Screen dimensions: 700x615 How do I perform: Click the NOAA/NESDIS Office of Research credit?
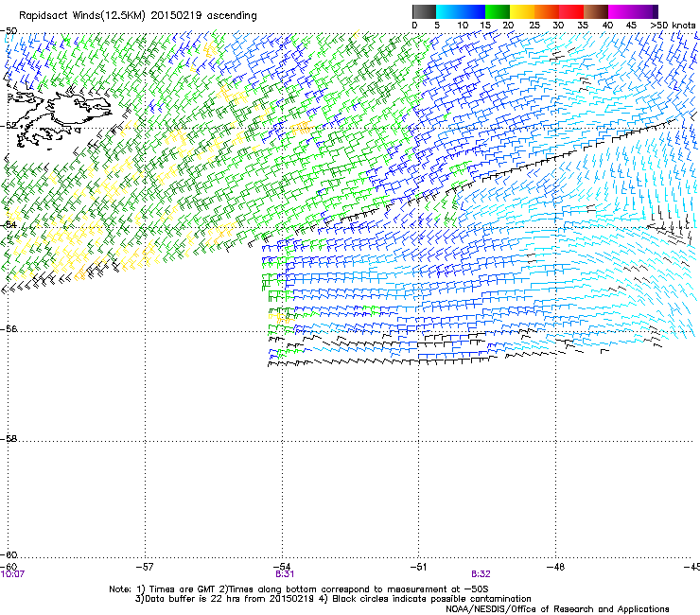pyautogui.click(x=557, y=609)
